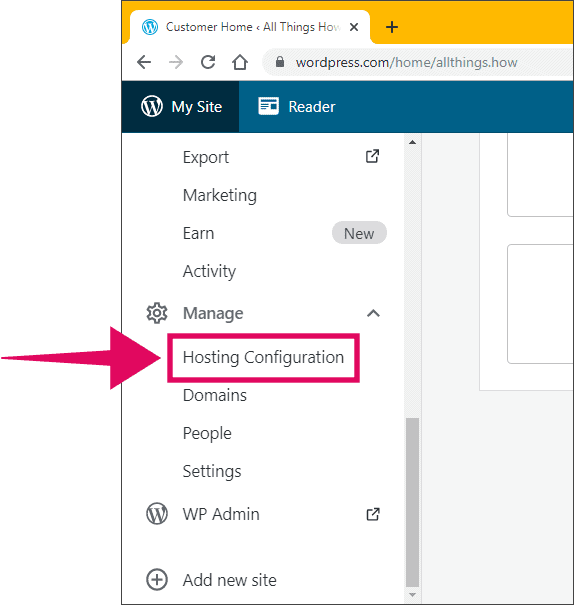
Task: Click the Manage gear icon
Action: coord(157,313)
